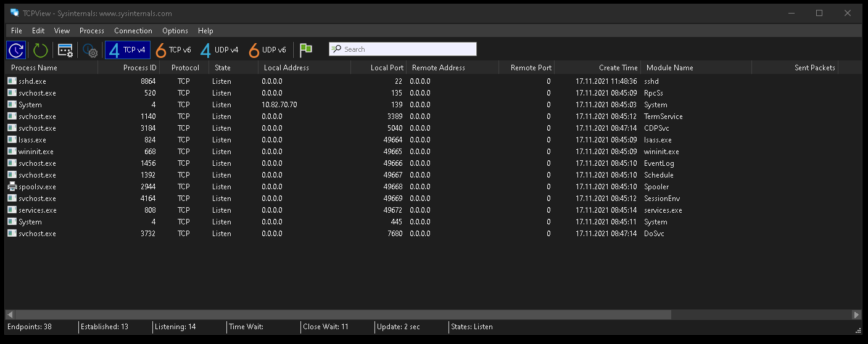Viewport: 868px width, 344px height.
Task: Click the TCPView icon in the title bar
Action: 14,13
